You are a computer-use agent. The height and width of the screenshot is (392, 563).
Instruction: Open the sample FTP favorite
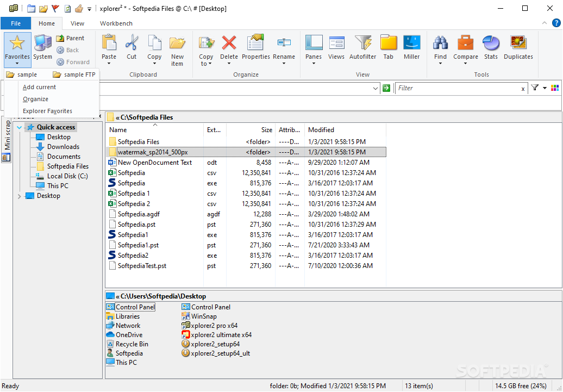click(74, 74)
